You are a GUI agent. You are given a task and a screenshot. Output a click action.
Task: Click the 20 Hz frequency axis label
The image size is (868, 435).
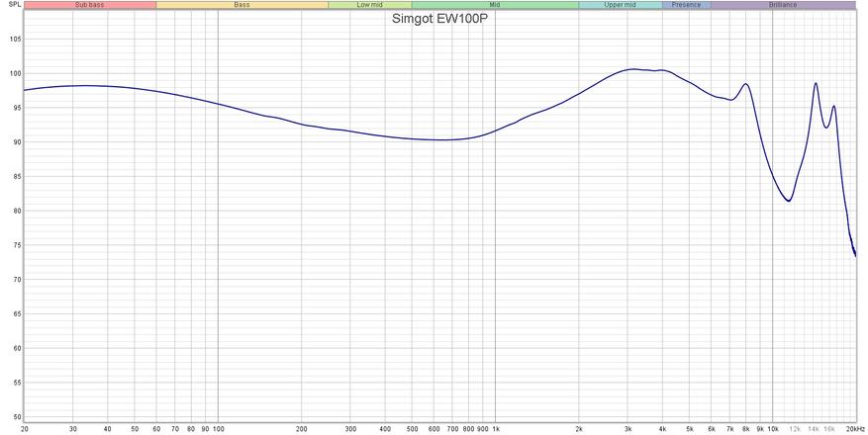[x=25, y=429]
